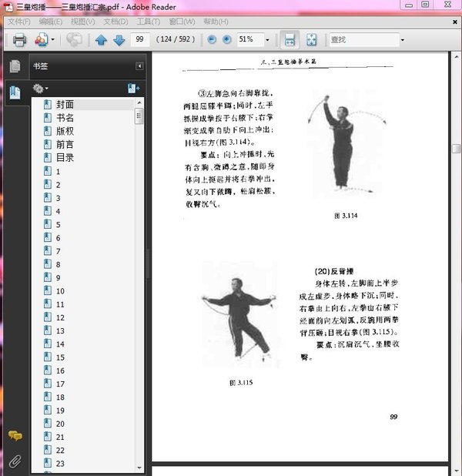
Task: Open the Pages thumbnail panel icon
Action: tap(15, 66)
